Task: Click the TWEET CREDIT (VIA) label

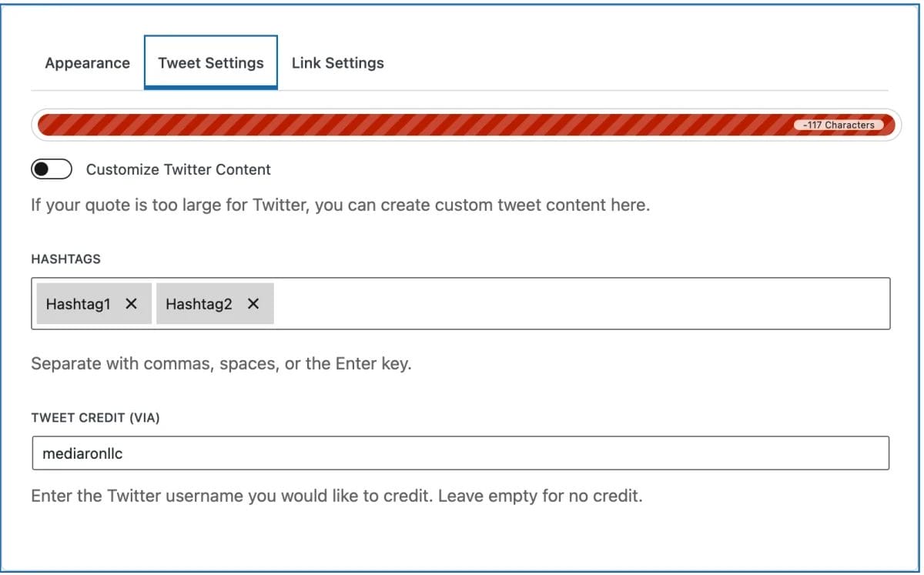Action: (x=95, y=417)
